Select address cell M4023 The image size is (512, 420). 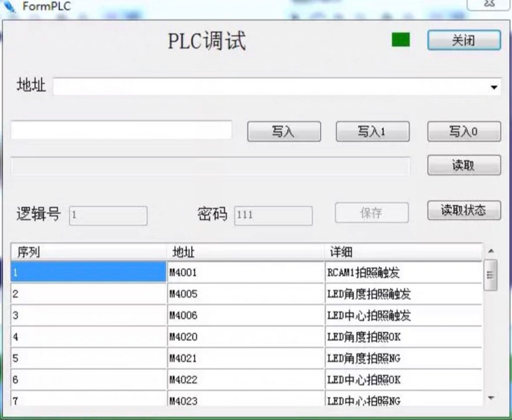(246, 399)
